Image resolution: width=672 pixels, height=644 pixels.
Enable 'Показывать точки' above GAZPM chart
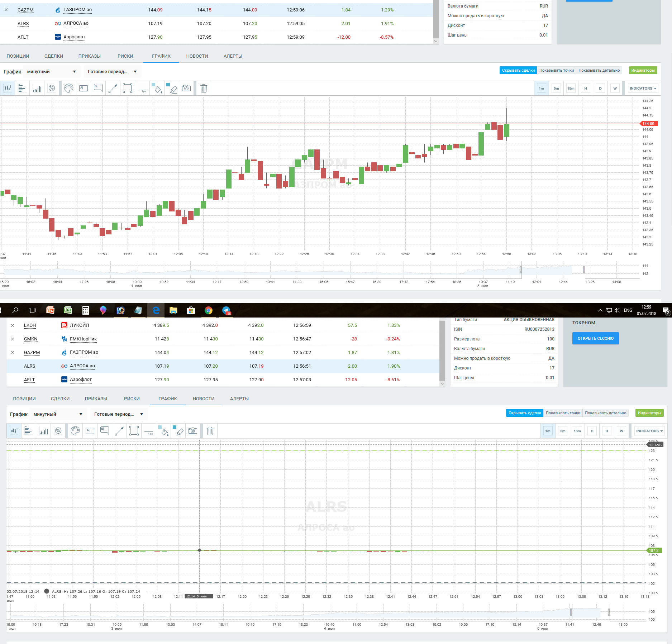(557, 71)
